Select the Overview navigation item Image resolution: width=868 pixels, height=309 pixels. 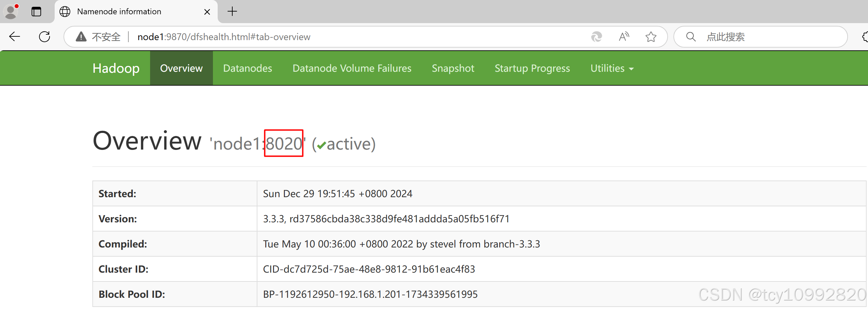[181, 68]
